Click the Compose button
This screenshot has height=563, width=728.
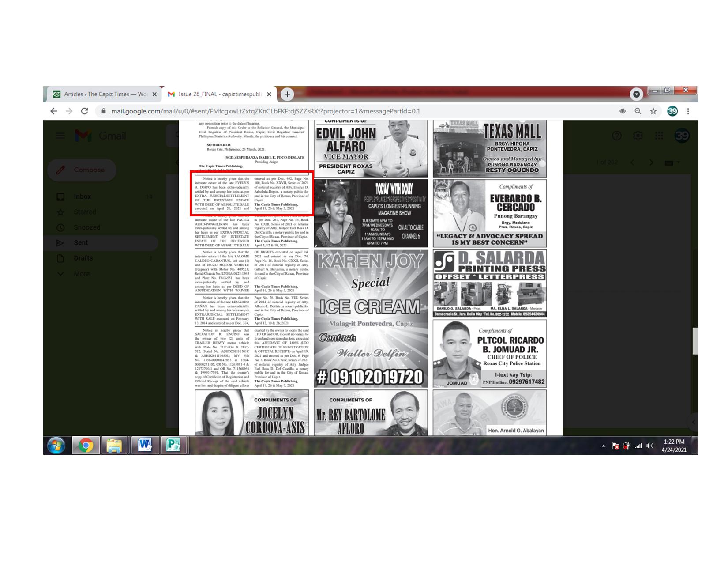(x=82, y=170)
